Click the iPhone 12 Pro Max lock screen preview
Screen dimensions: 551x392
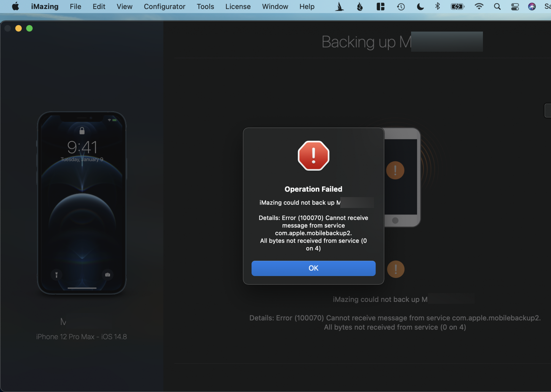[x=82, y=203]
